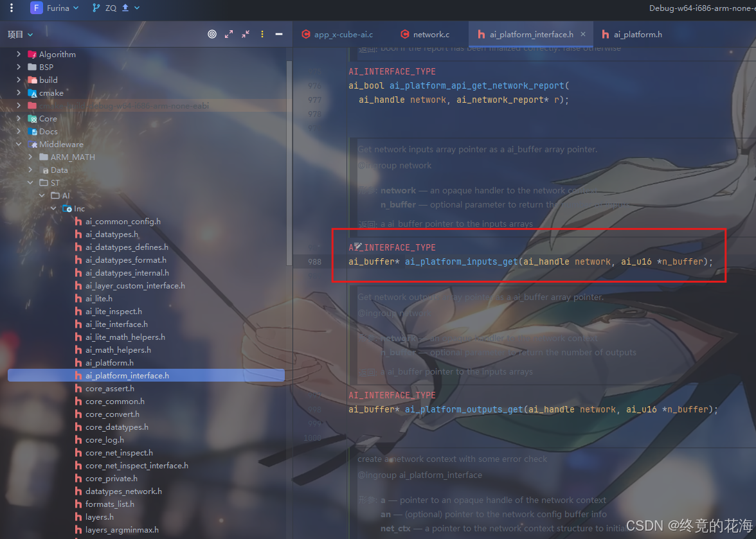Click the ai_platform_inputs_get function name

click(x=461, y=261)
